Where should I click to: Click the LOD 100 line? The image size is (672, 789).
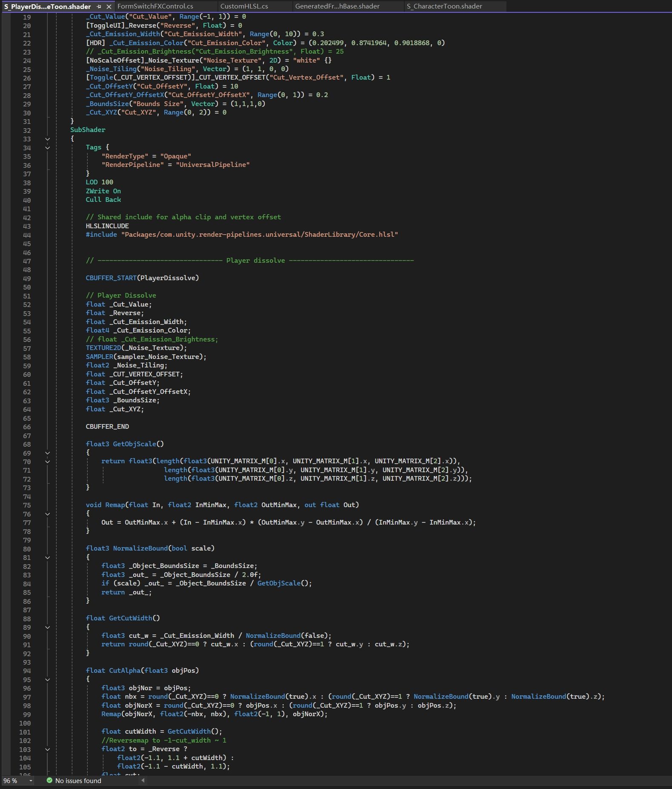[100, 182]
